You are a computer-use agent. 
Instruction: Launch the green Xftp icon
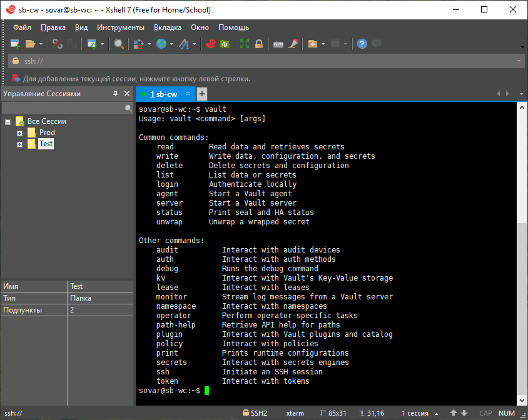tap(225, 44)
